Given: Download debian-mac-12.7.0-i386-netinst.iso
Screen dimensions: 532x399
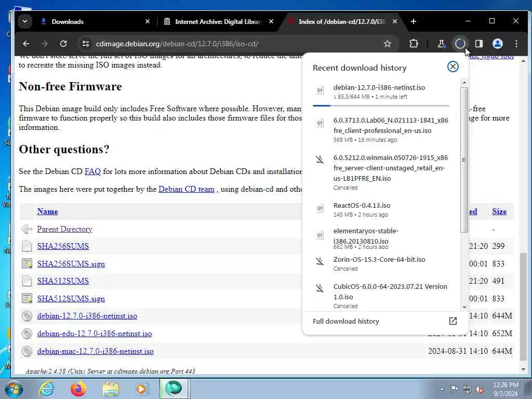Looking at the screenshot, I should 96,351.
